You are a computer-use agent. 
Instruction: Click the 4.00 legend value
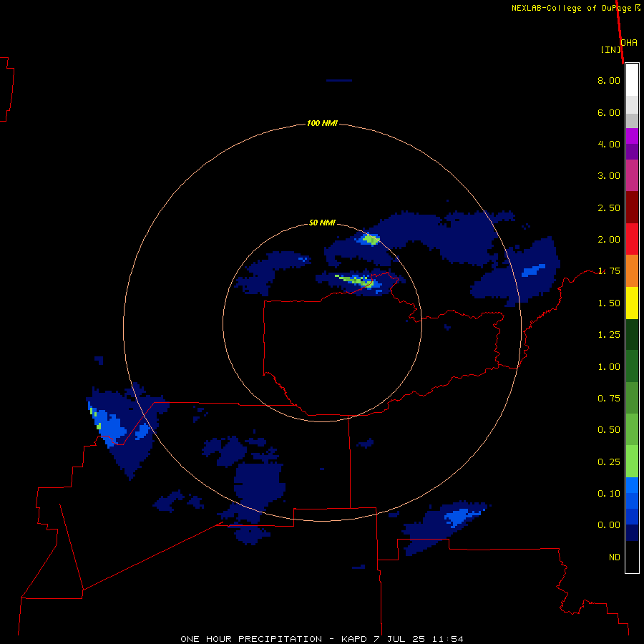tap(609, 144)
